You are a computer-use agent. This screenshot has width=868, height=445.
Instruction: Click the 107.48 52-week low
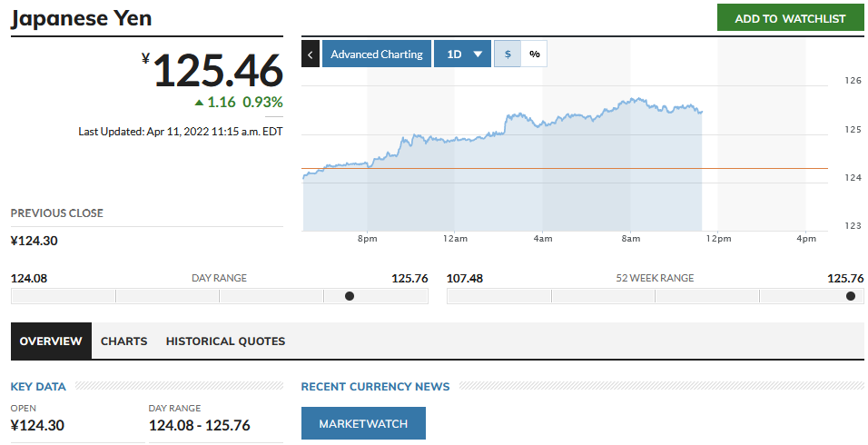465,278
